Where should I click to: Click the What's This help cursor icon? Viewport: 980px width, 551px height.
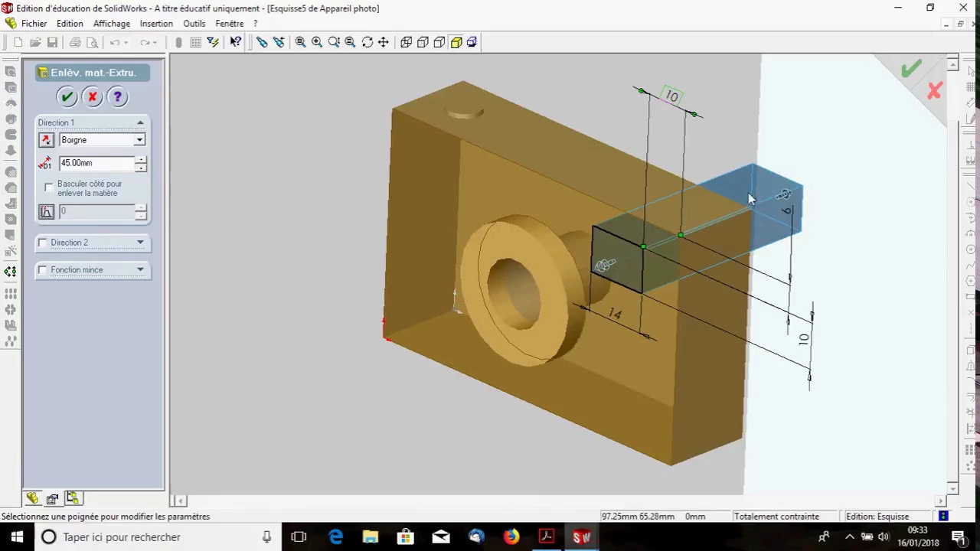(235, 42)
